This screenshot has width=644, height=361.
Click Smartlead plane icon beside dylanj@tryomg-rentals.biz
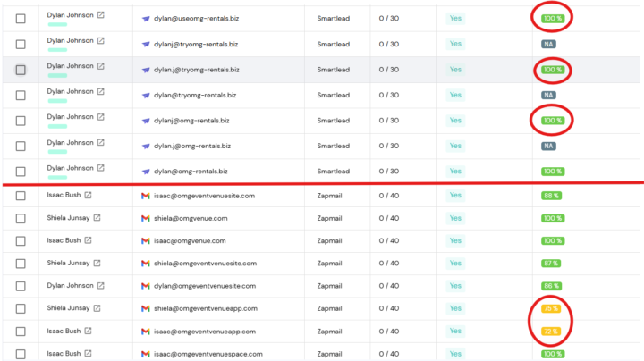[x=146, y=45]
